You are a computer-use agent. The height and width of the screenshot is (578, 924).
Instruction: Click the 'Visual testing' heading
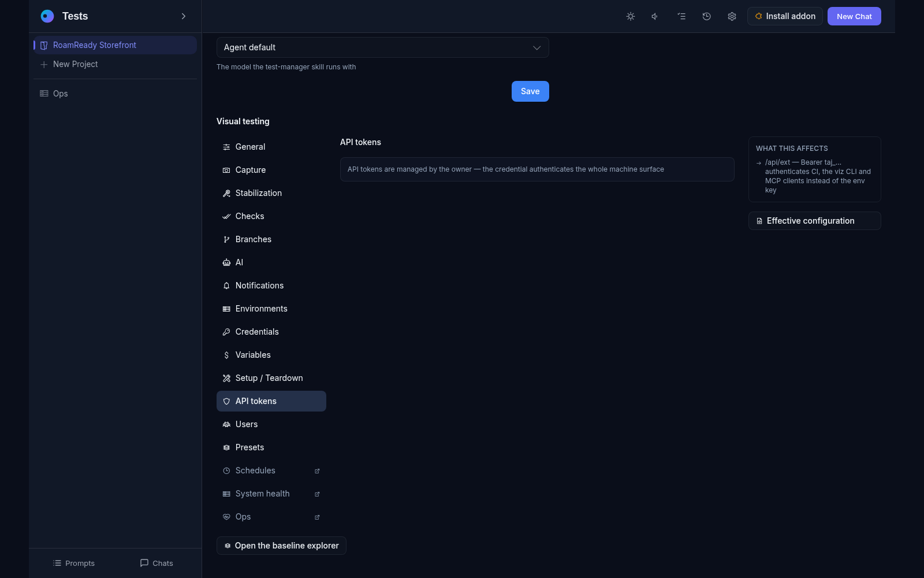coord(243,121)
